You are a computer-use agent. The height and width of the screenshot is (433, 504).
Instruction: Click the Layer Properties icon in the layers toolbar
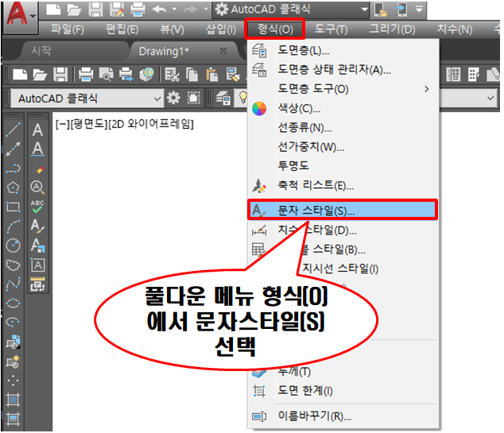point(223,98)
